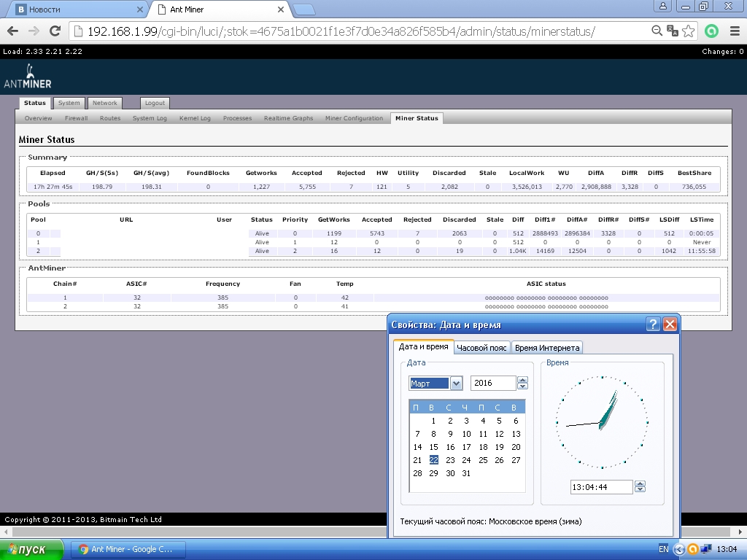Show hidden tray icons arrow
The width and height of the screenshot is (747, 560).
(x=679, y=549)
